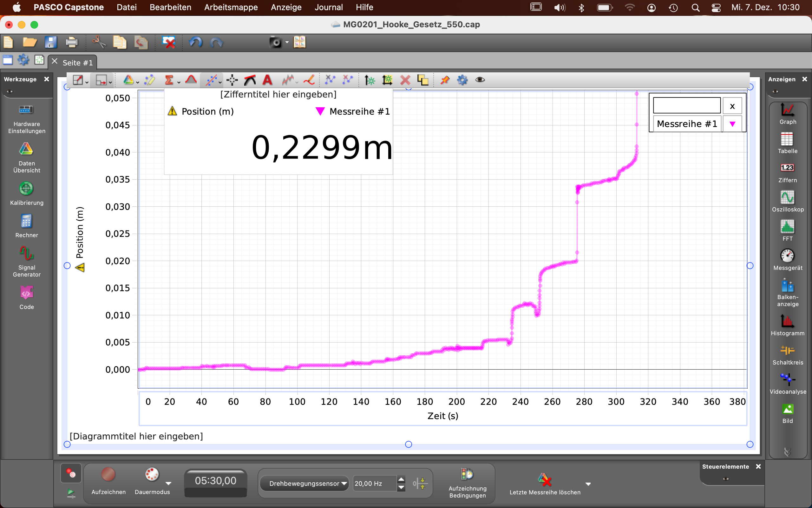Add a Ziffern display

point(788,173)
